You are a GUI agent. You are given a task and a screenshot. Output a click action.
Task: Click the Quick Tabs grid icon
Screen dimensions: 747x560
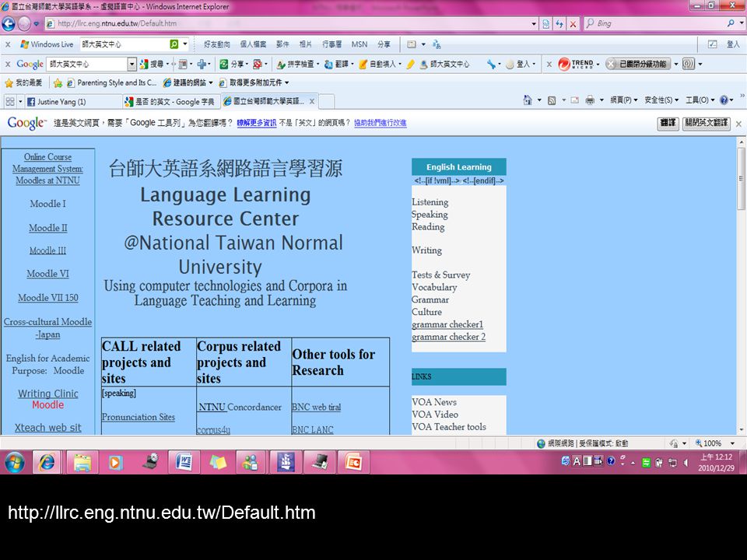9,101
